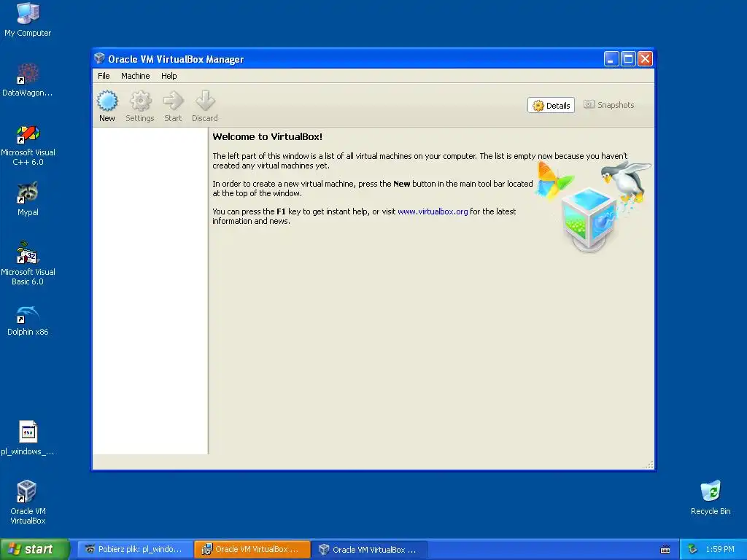Click the highlighted orange Oracle VM VirtualBox taskbar button

[252, 549]
